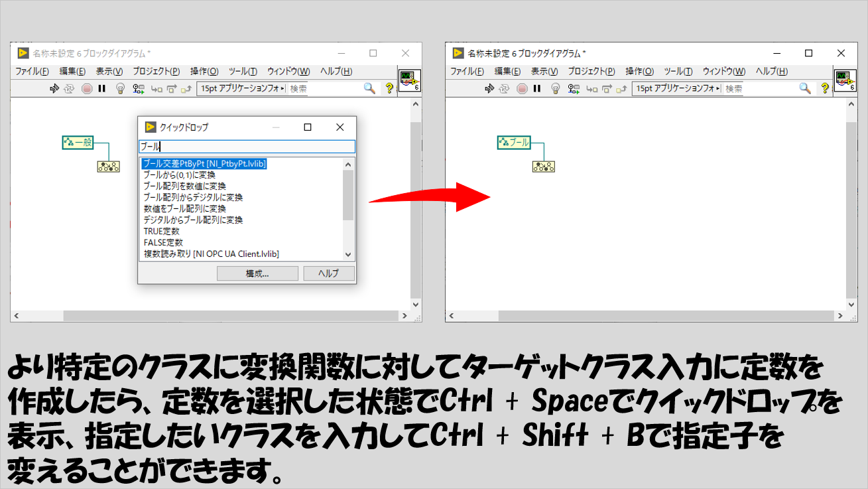Open font dropdown in right window toolbar
Image resolution: width=868 pixels, height=489 pixels.
coord(676,88)
